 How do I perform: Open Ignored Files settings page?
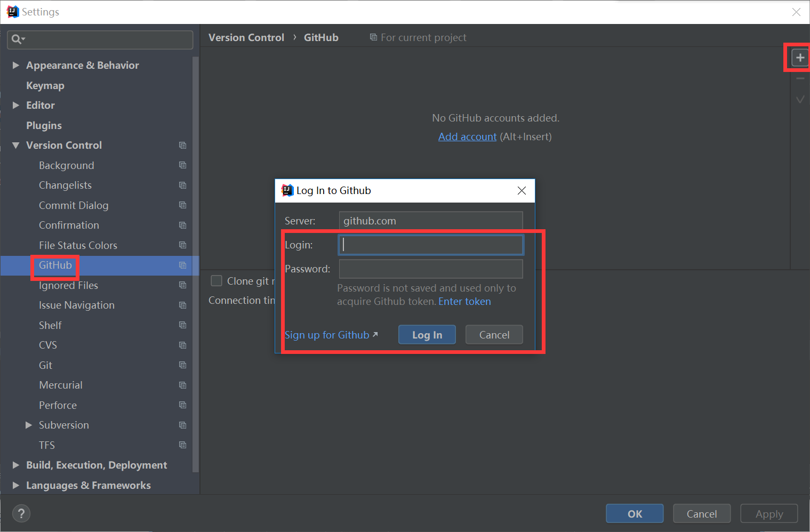point(68,285)
